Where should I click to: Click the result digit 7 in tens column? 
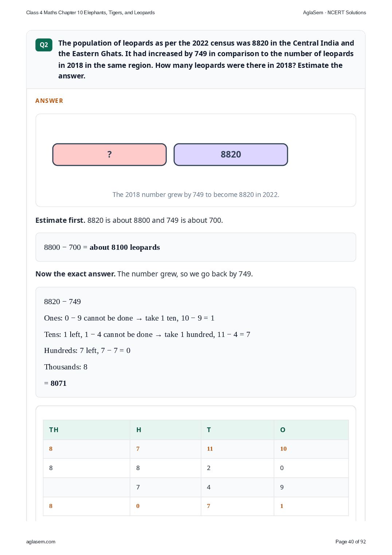point(208,506)
